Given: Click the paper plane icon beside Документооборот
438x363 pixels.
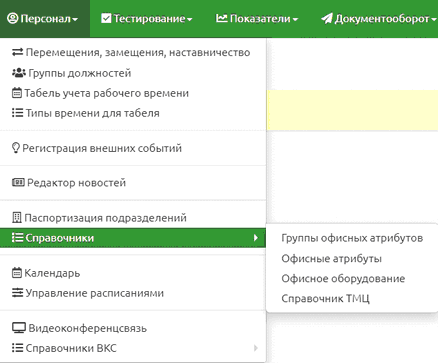Looking at the screenshot, I should pyautogui.click(x=327, y=19).
